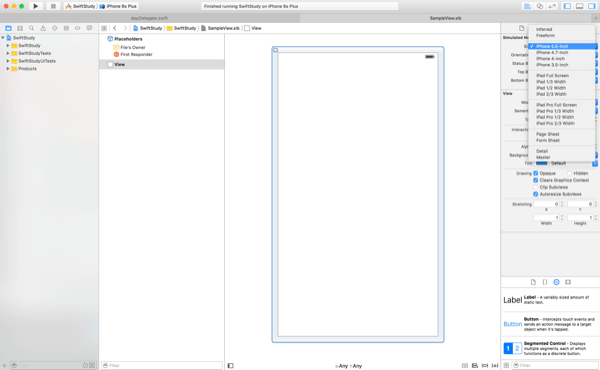Toggle the Debug area visibility
The height and width of the screenshot is (370, 600).
tap(580, 6)
